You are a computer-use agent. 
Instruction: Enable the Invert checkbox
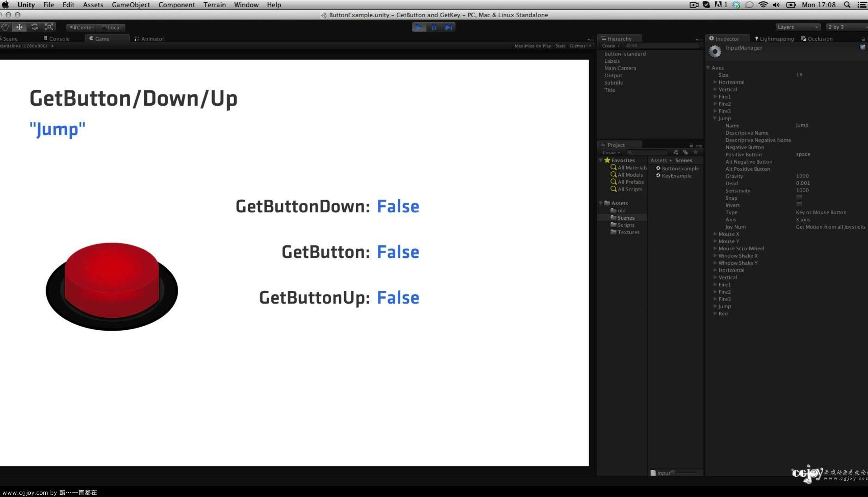point(799,205)
